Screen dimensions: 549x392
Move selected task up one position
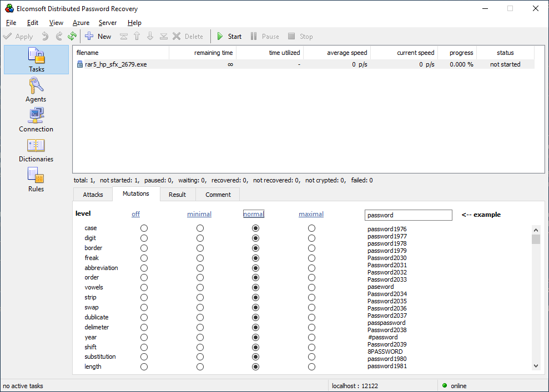137,37
